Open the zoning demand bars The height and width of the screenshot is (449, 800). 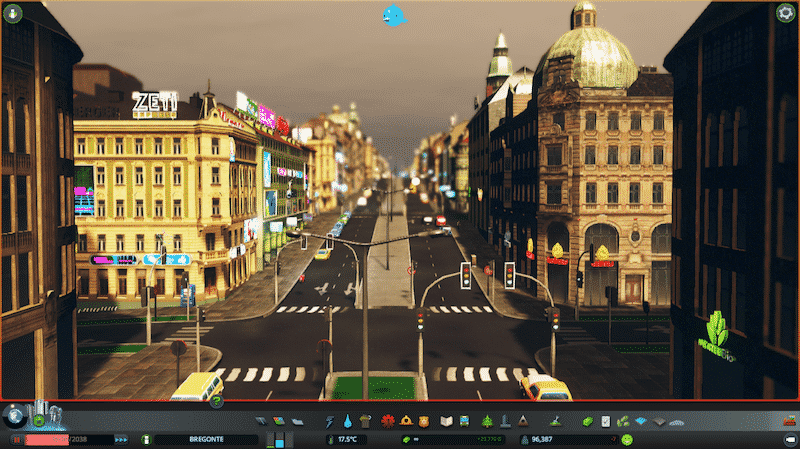pos(279,438)
